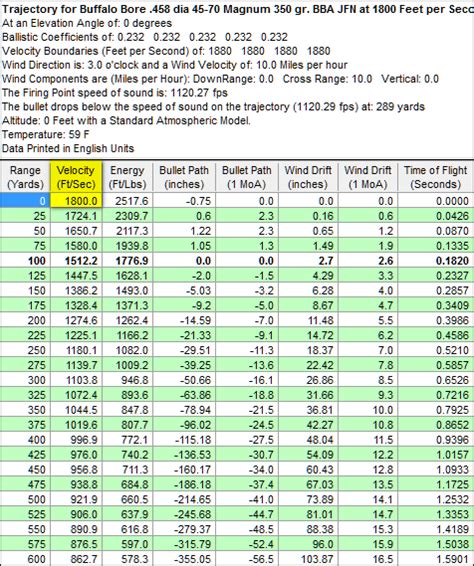Viewport: 474px width, 566px height.
Task: Select the highlighted range cell 0
Action: (25, 201)
